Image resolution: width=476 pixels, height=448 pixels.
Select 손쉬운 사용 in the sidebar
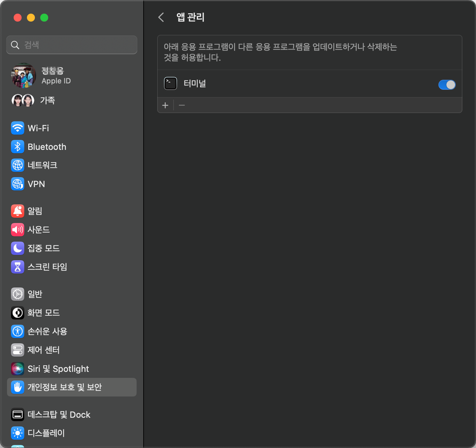(x=47, y=331)
